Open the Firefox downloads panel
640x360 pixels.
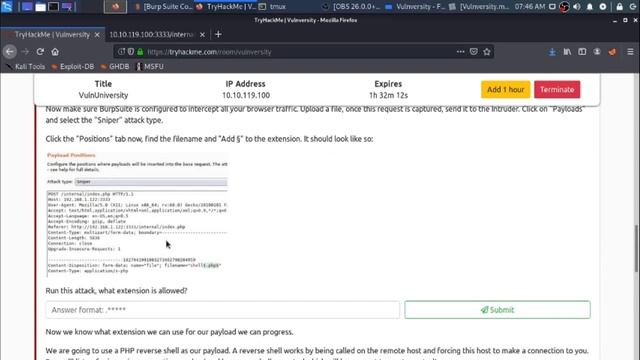pyautogui.click(x=552, y=52)
